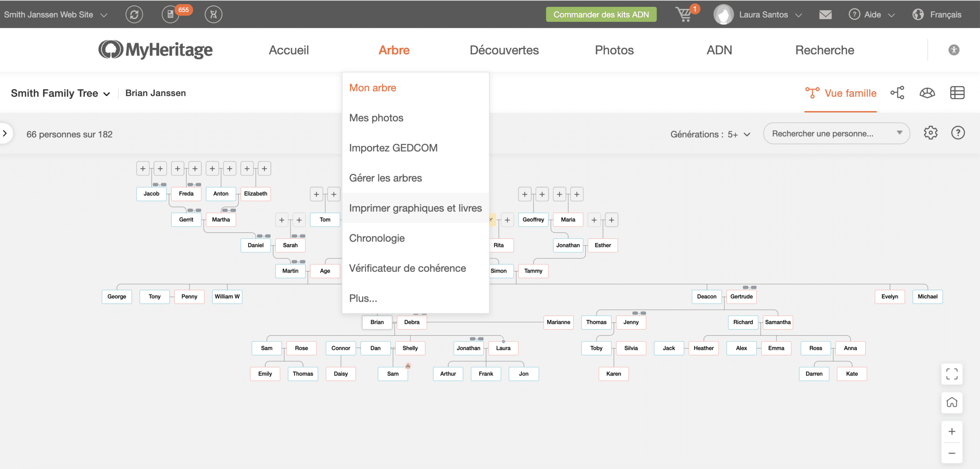Enter full screen mode
The image size is (980, 469).
click(952, 374)
